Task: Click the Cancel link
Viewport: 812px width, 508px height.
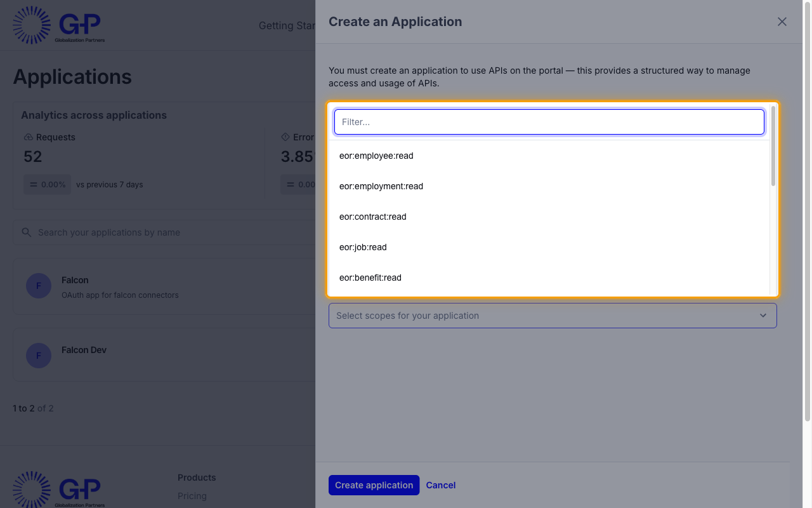Action: [x=441, y=485]
